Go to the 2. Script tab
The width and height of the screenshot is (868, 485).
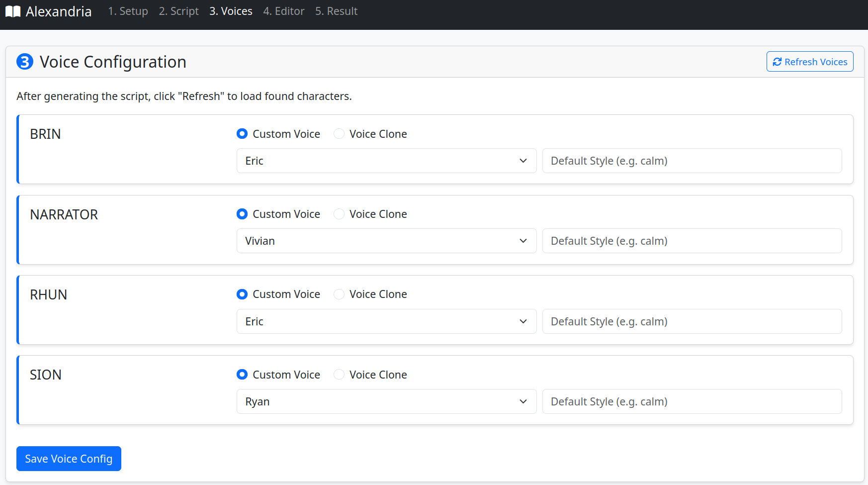tap(179, 11)
